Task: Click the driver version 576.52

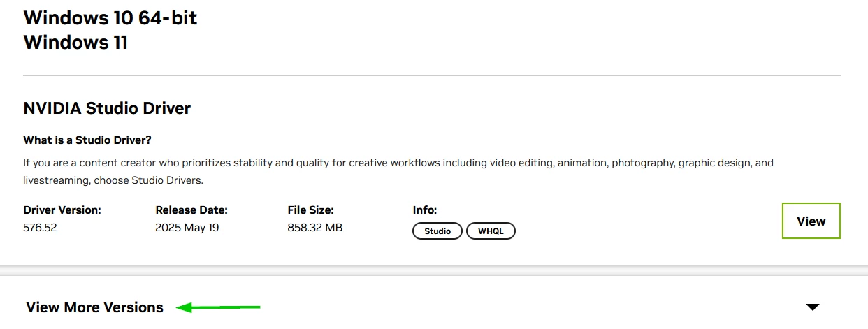Action: (40, 228)
